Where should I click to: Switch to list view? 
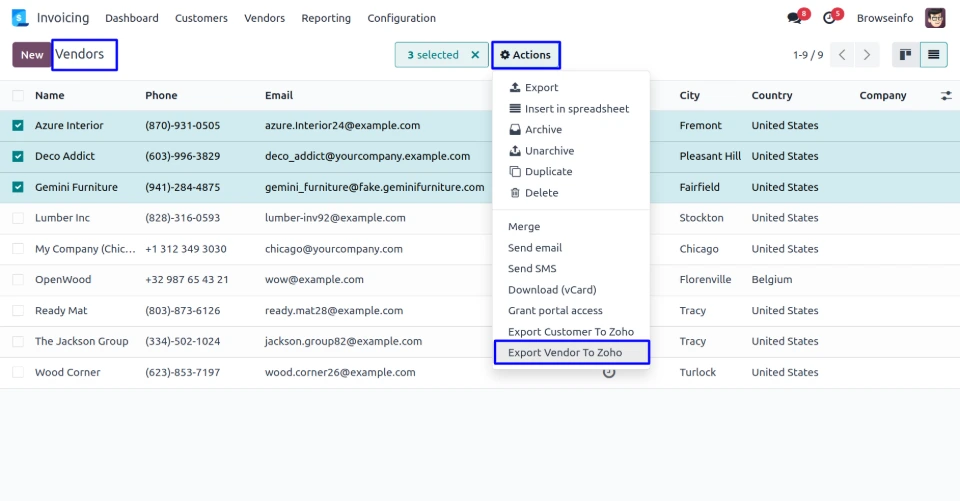click(933, 55)
